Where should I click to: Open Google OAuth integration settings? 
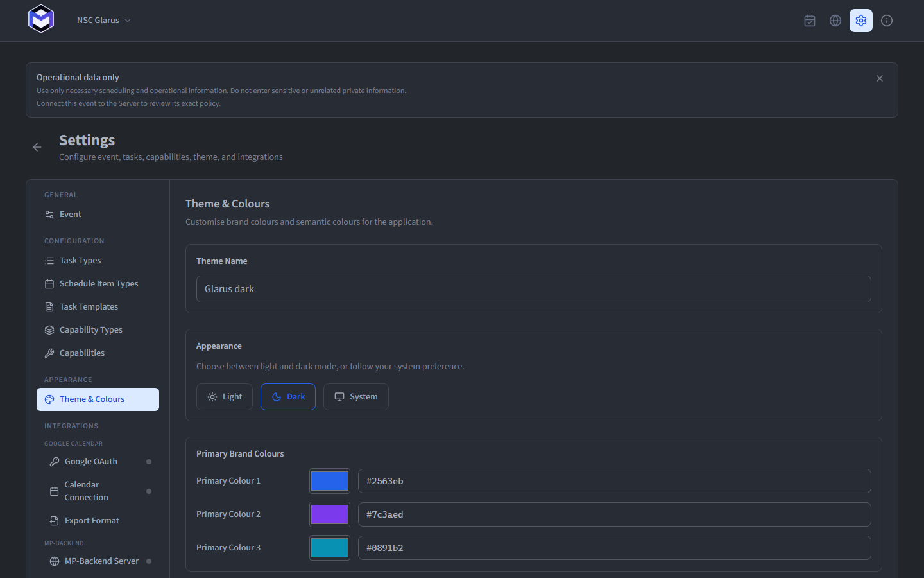(100, 462)
